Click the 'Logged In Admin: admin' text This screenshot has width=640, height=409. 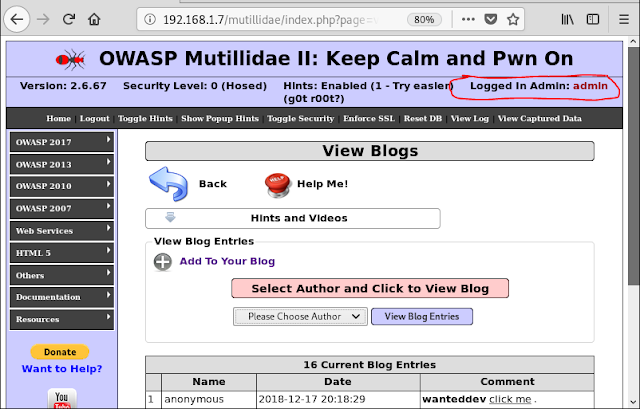(538, 86)
